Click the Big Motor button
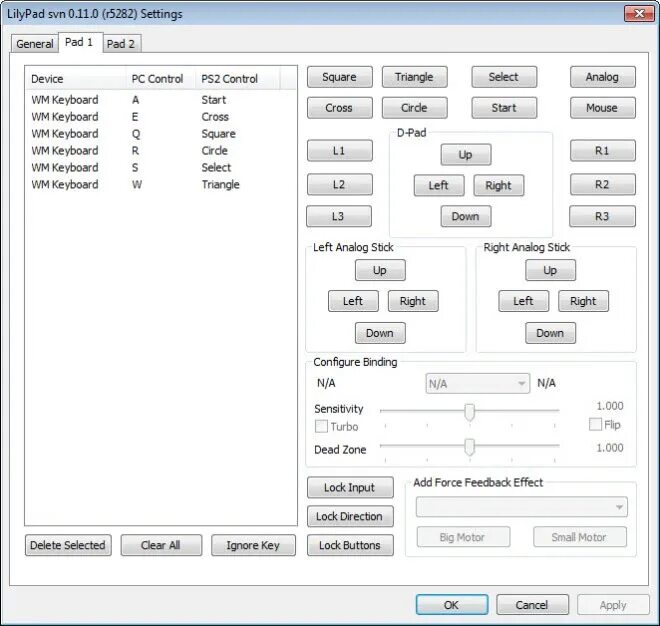 463,537
